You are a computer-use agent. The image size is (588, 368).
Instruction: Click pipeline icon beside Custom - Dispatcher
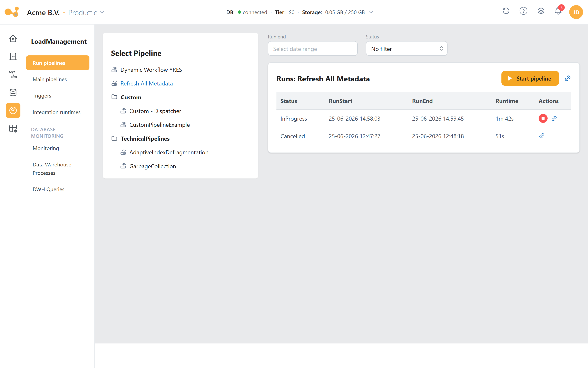123,111
